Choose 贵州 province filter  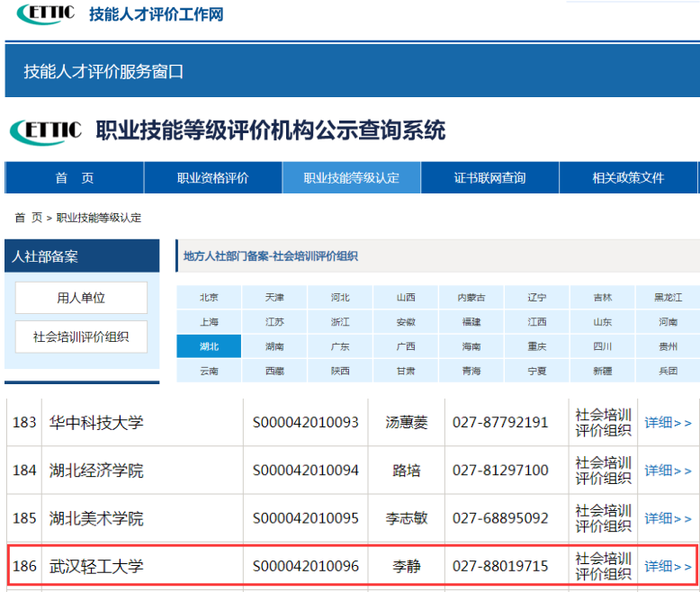click(x=669, y=346)
